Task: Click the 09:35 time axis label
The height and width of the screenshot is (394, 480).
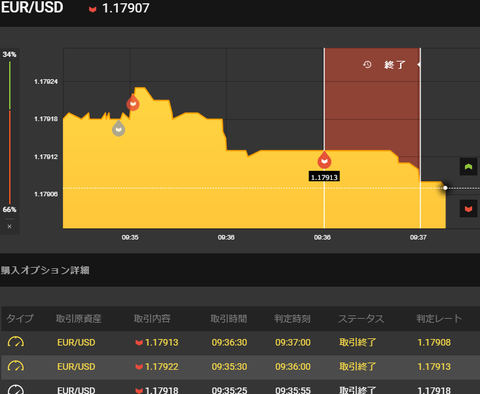Action: (x=130, y=237)
